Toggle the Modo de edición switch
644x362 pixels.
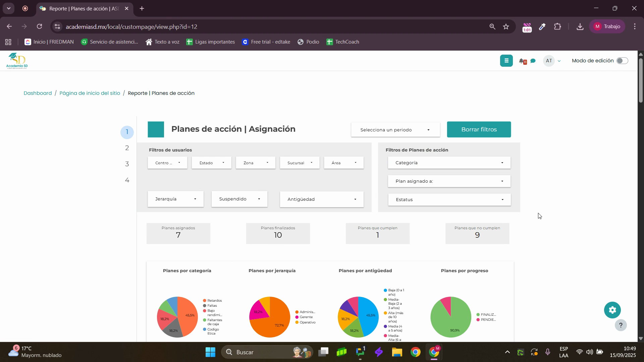pos(622,61)
